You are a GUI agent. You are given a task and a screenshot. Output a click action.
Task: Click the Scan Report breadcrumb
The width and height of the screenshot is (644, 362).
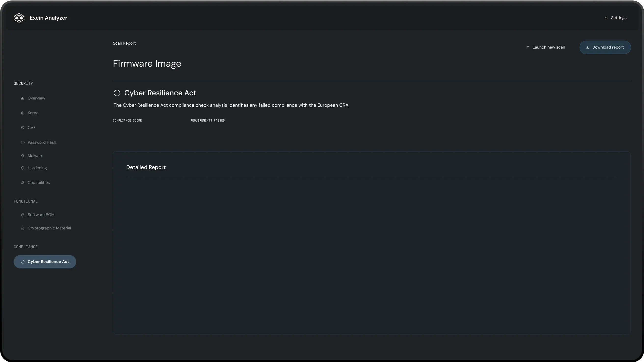point(124,43)
